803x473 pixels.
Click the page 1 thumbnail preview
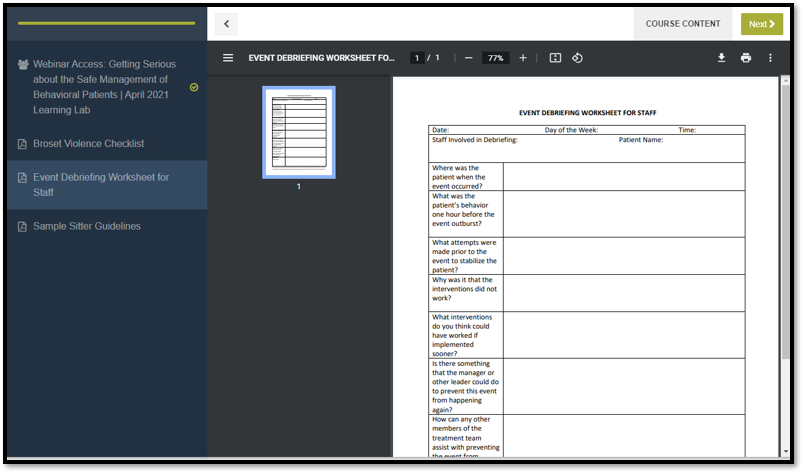[x=298, y=132]
